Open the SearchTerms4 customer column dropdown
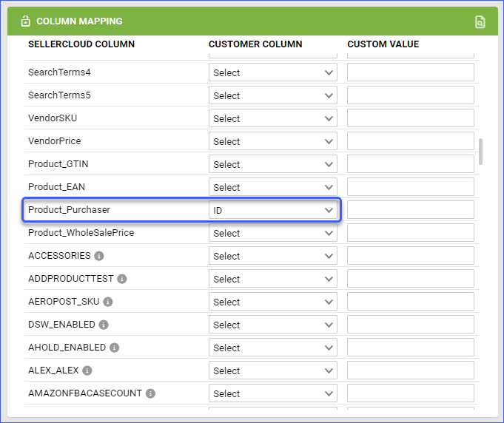Viewport: 504px width, 423px height. tap(272, 72)
